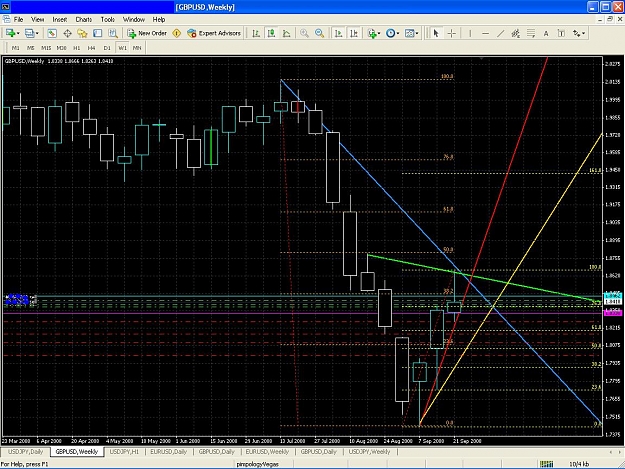Select the Equidistant Channel tool
Image resolution: width=625 pixels, height=469 pixels.
(x=516, y=33)
